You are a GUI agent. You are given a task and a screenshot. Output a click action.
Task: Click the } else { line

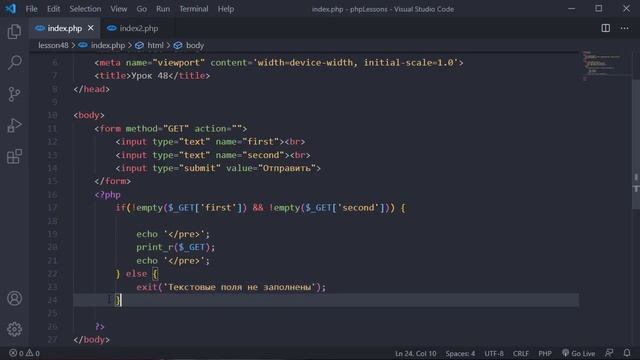137,273
